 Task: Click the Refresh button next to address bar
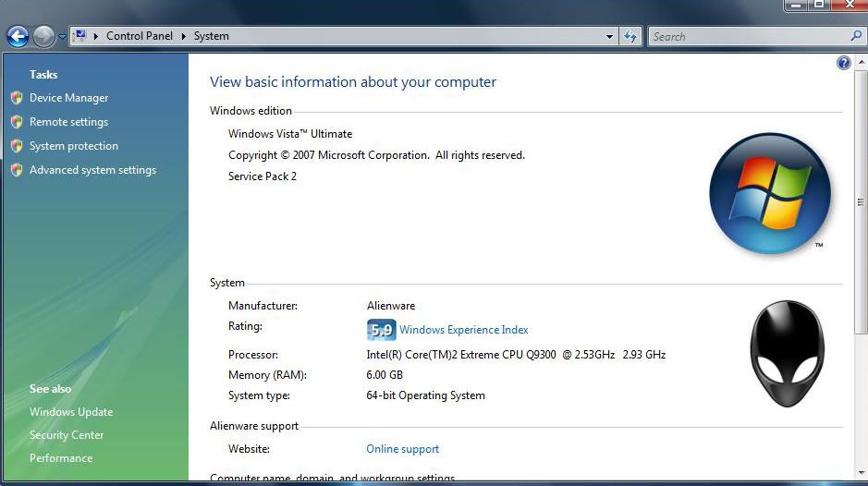pyautogui.click(x=630, y=37)
